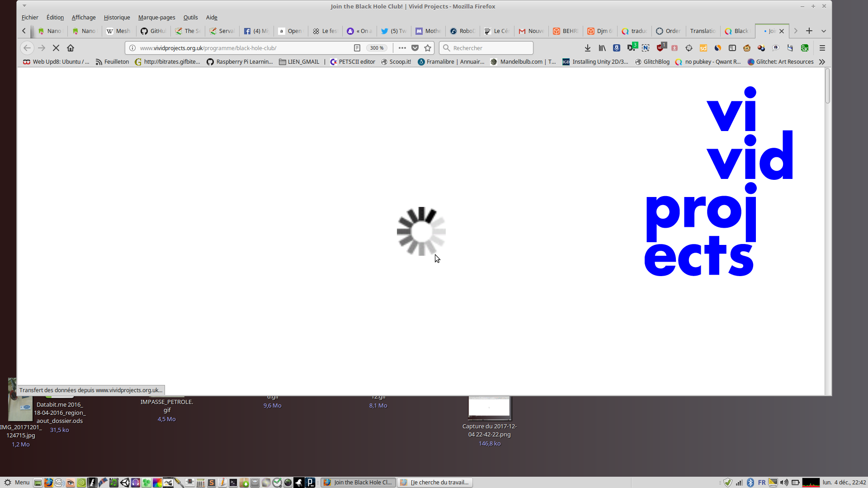868x488 pixels.
Task: Expand the list-all-tabs dropdown arrow
Action: (x=824, y=31)
